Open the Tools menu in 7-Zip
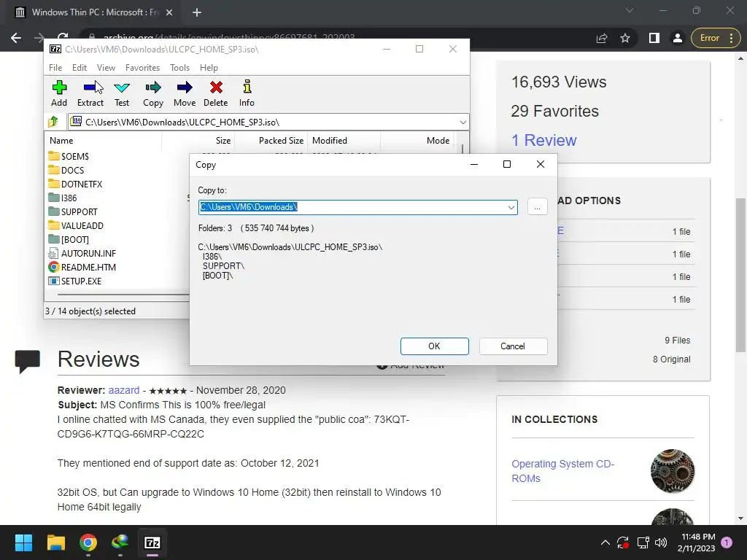Screen dimensions: 747x560 point(179,68)
